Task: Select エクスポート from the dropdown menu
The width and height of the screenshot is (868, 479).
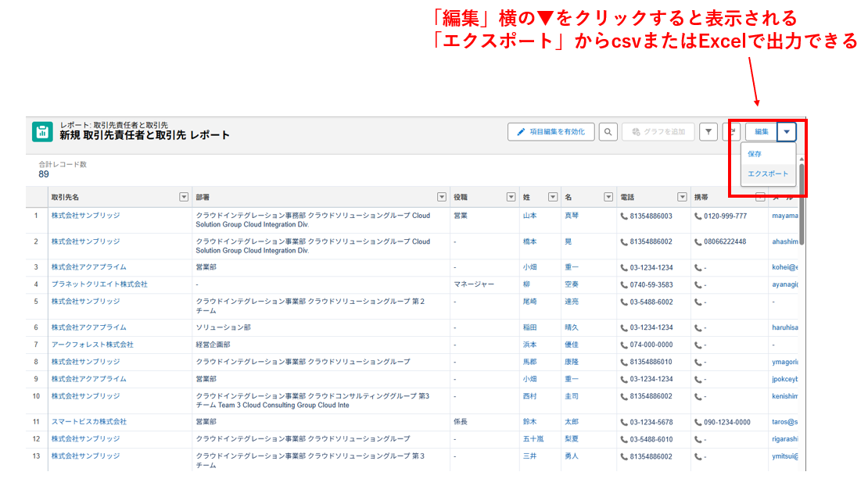Action: (x=768, y=173)
